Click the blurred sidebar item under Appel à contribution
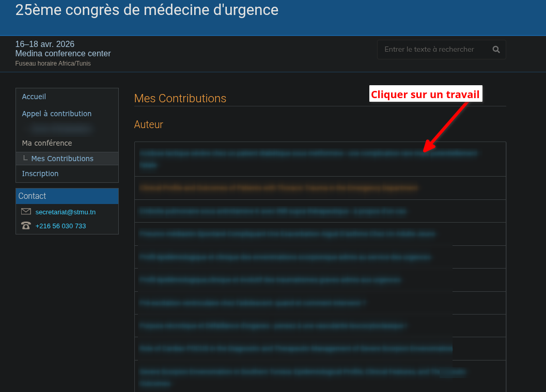This screenshot has width=546, height=392. 61,129
